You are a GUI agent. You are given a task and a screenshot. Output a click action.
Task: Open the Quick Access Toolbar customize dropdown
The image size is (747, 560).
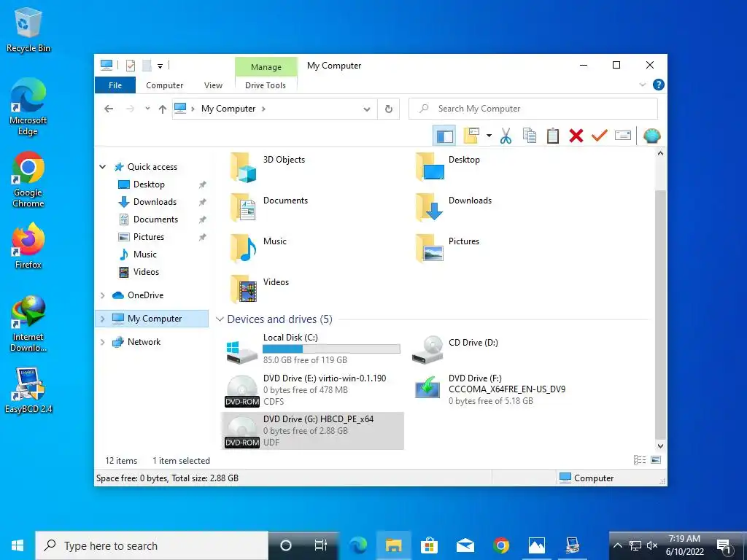tap(160, 66)
